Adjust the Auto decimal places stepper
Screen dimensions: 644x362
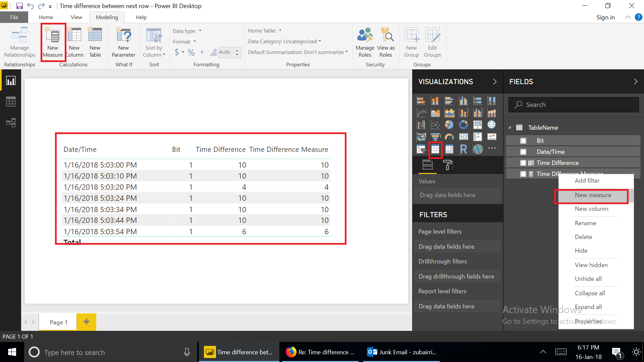click(x=237, y=52)
